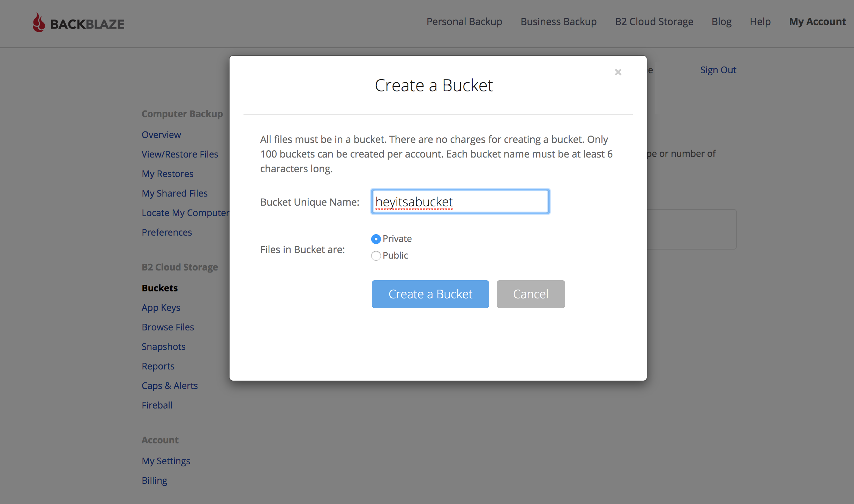Select the Private radio button
Image resolution: width=854 pixels, height=504 pixels.
[x=376, y=239]
